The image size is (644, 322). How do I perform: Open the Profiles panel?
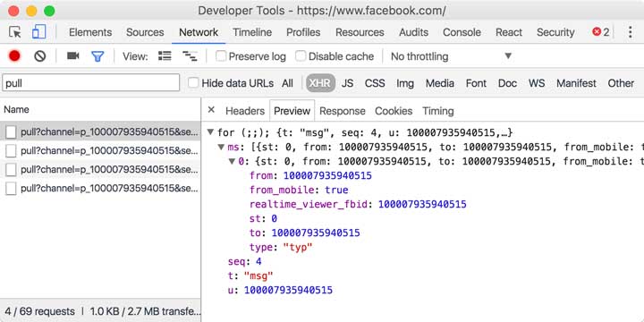tap(303, 32)
